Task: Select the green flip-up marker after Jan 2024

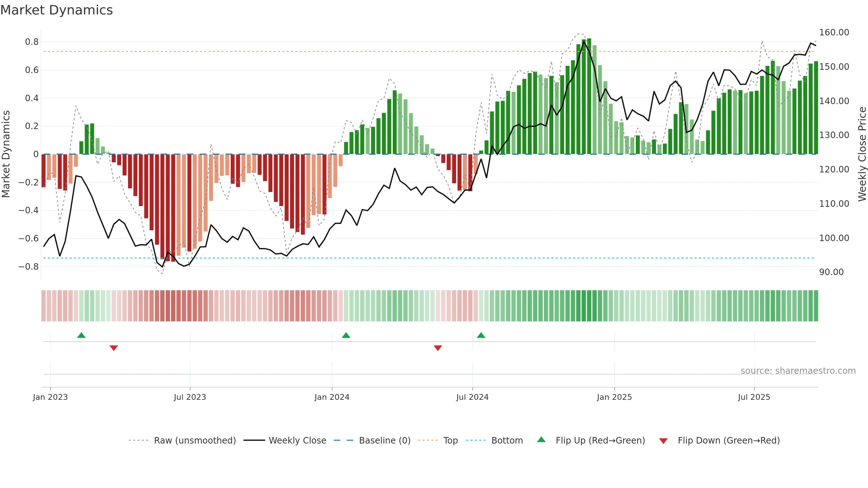Action: tap(346, 335)
